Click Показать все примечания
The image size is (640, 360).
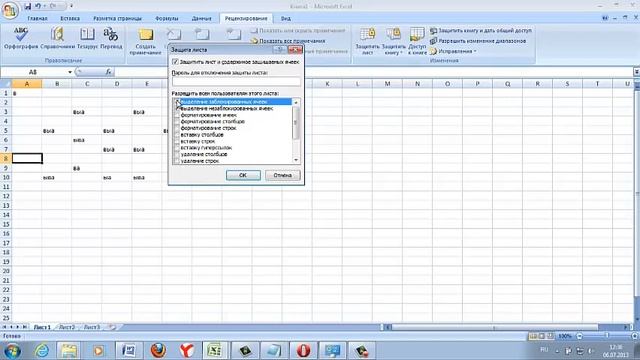[288, 41]
